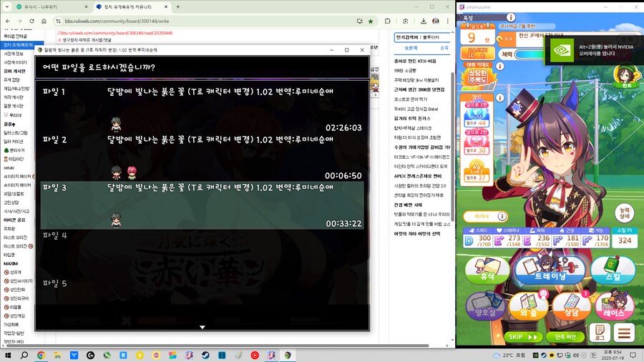Open sidebar item 고민상담
Image resolution: width=644 pixels, height=362 pixels.
pos(11,202)
